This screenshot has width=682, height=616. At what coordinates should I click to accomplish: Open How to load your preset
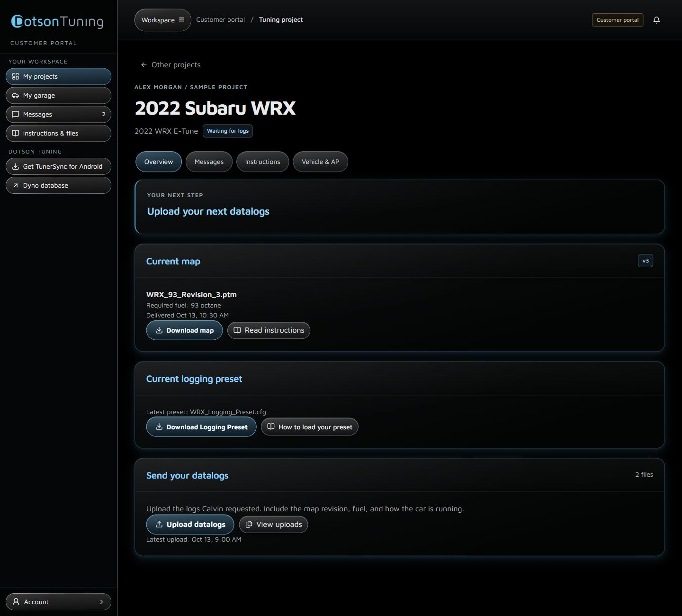click(x=310, y=427)
